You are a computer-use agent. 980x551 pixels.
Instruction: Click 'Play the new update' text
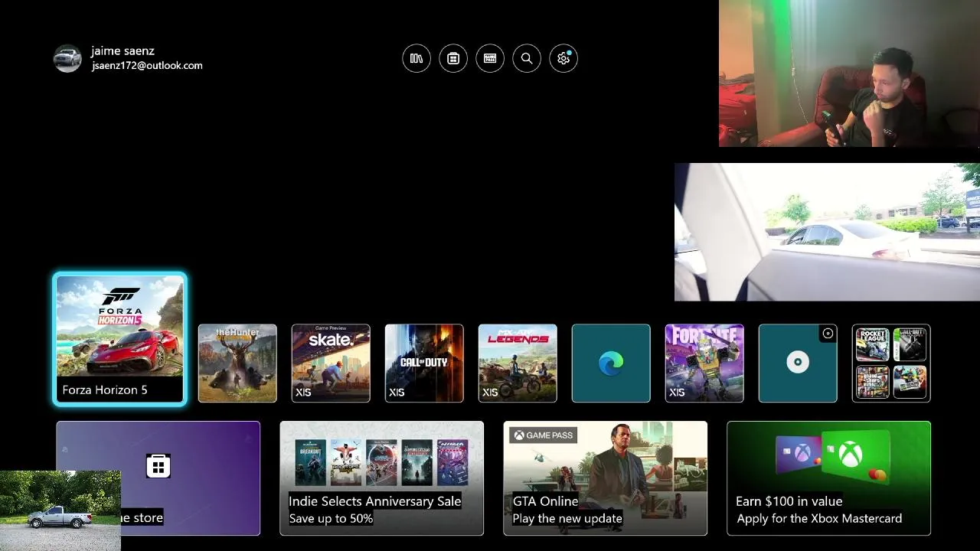(567, 519)
